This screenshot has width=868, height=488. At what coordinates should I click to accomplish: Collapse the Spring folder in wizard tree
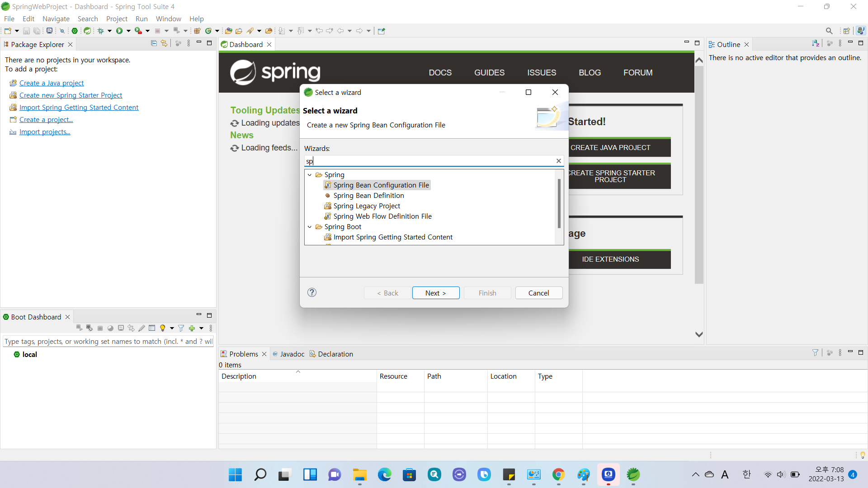310,175
